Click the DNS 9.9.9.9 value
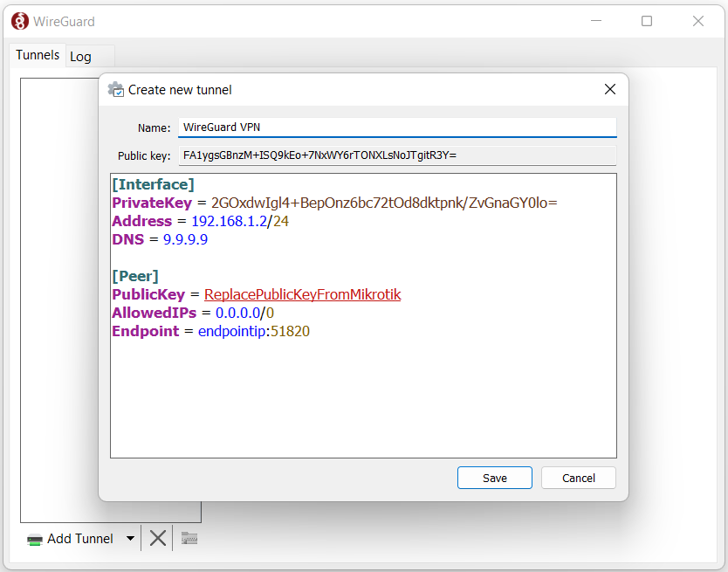Viewport: 728px width, 572px height. [x=185, y=240]
